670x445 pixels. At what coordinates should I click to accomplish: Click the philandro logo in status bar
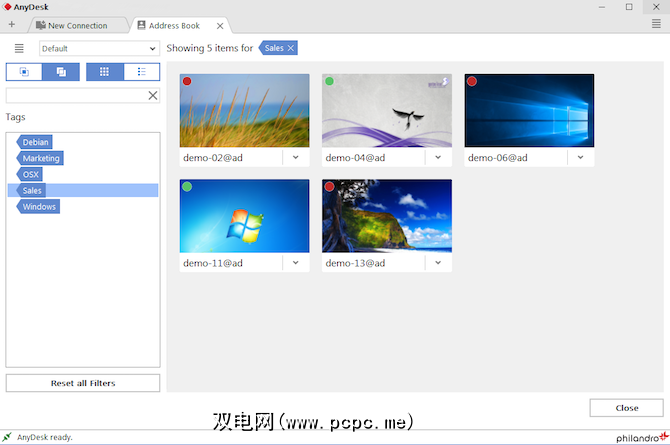click(642, 437)
